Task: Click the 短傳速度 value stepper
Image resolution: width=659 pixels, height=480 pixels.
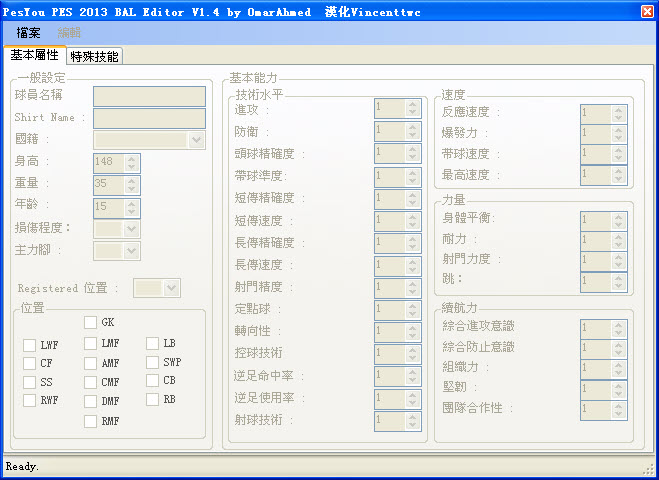Action: click(398, 221)
